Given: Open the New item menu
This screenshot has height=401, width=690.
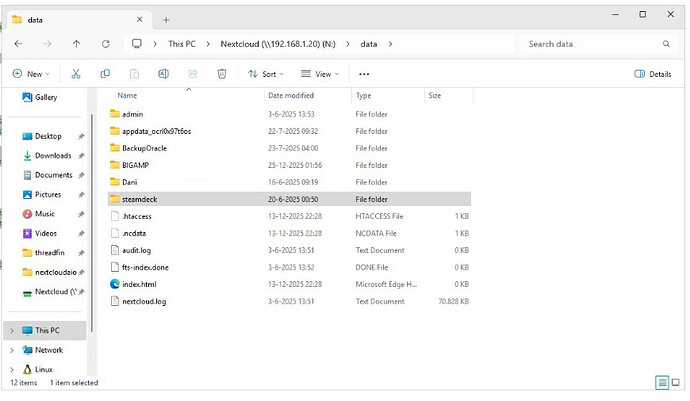Looking at the screenshot, I should tap(30, 74).
